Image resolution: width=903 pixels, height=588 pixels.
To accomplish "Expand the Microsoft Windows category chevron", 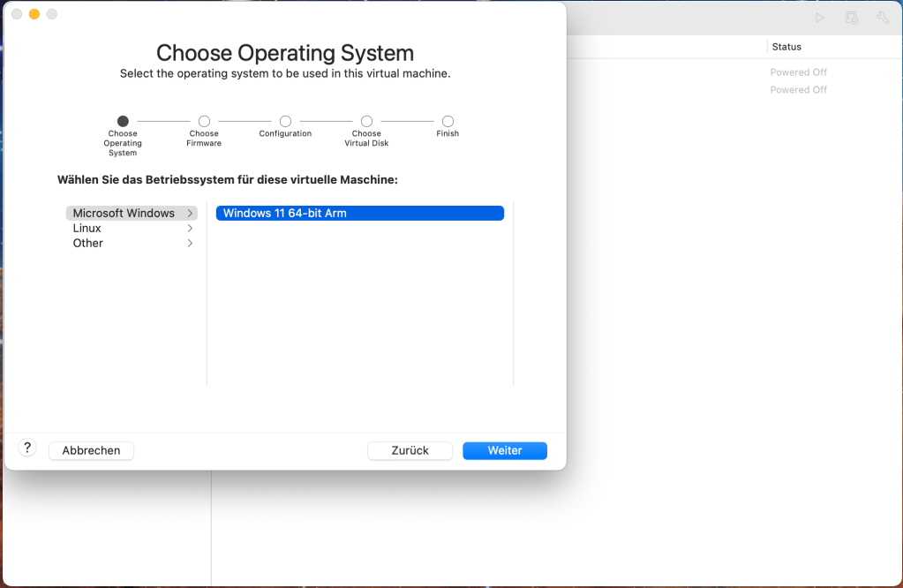I will click(x=190, y=213).
